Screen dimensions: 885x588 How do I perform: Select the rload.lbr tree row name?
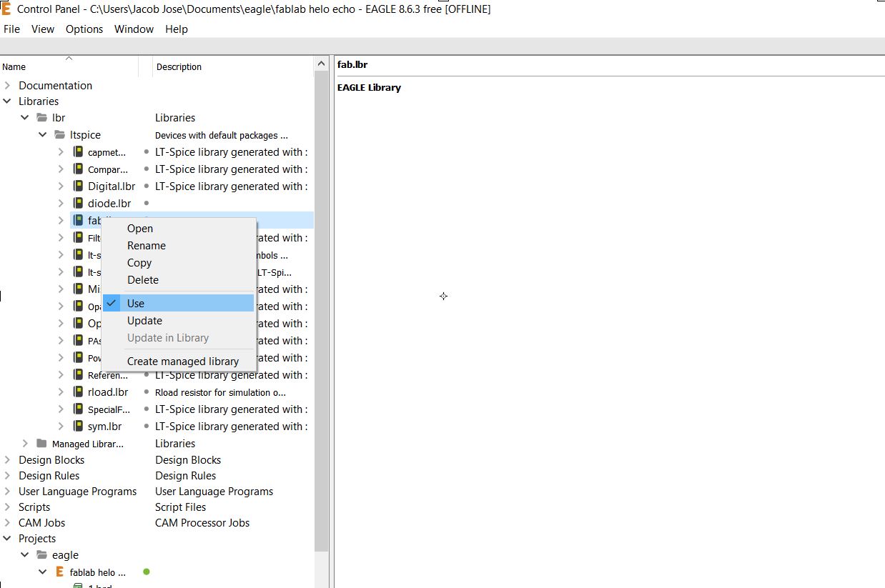[108, 392]
